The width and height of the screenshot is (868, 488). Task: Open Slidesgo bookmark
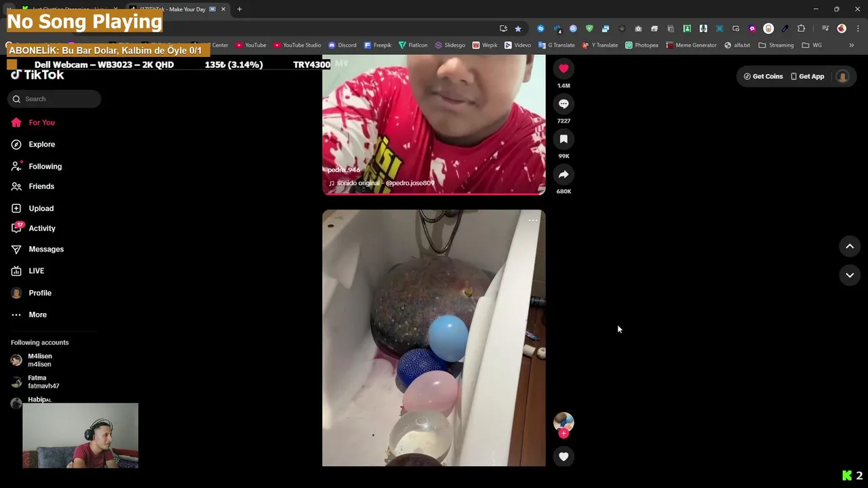pyautogui.click(x=450, y=45)
